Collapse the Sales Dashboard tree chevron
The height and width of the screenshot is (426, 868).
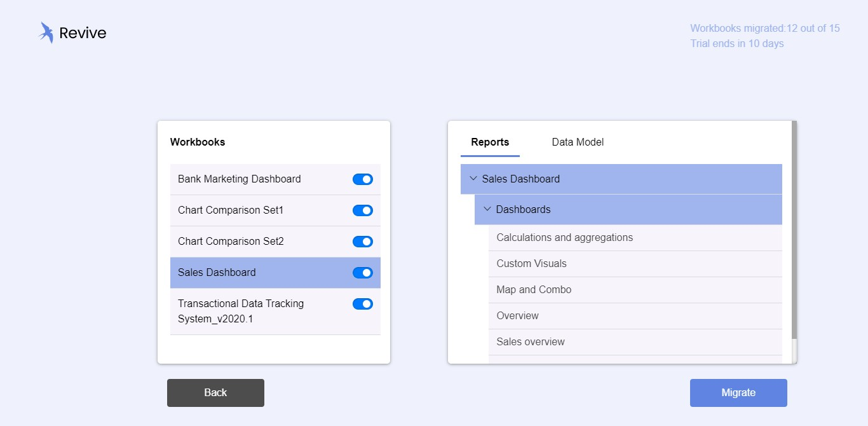pyautogui.click(x=473, y=179)
